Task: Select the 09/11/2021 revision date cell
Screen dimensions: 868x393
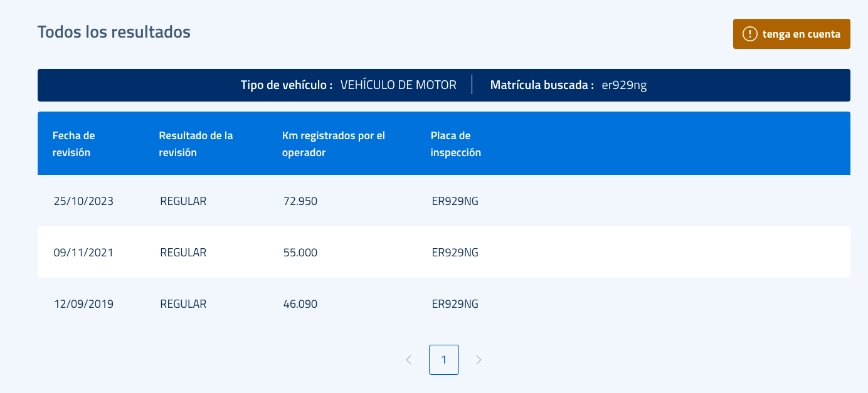Action: pyautogui.click(x=83, y=253)
